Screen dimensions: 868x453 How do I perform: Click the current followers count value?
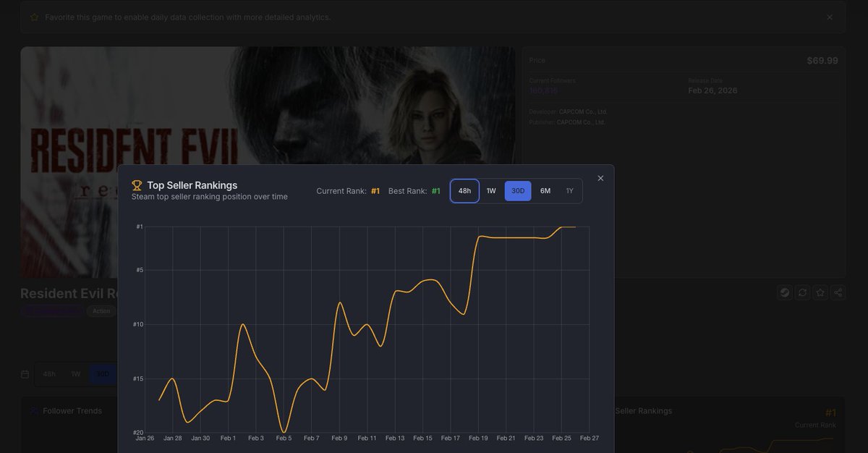(x=543, y=91)
